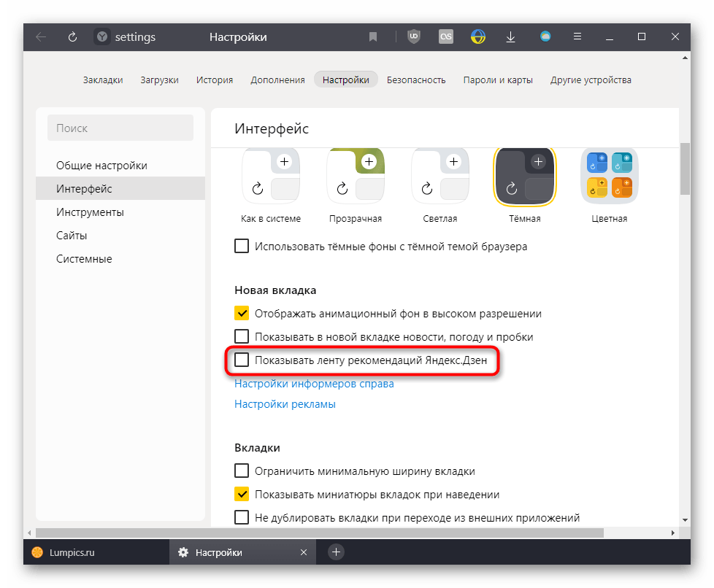Toggle Яндекс.Дзен recommendations feed checkbox

click(242, 360)
